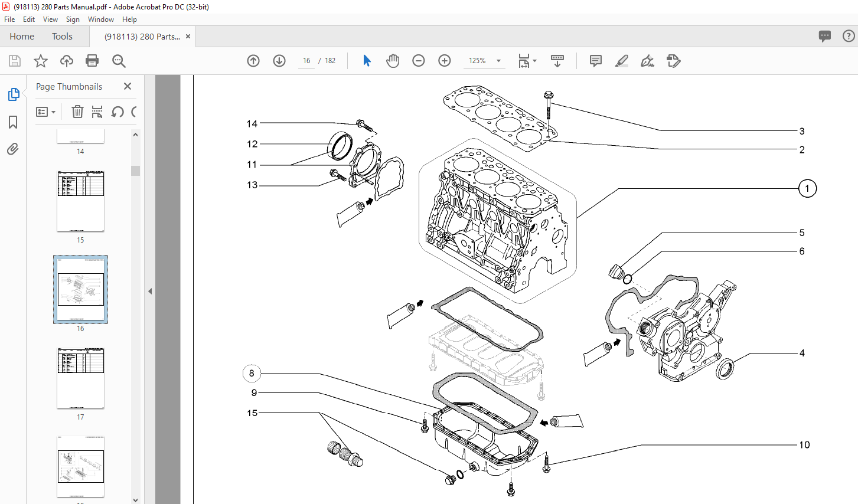Open the File menu
Image resolution: width=858 pixels, height=504 pixels.
coord(9,19)
